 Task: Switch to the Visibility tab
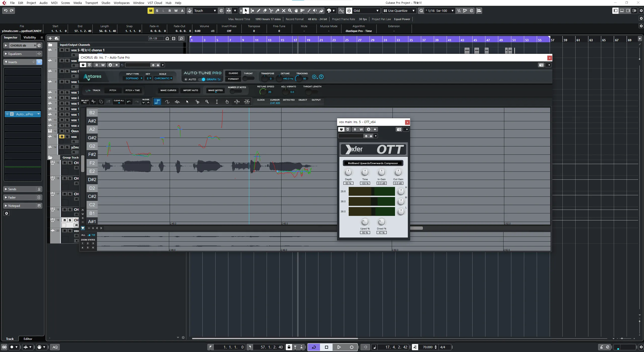coord(30,37)
